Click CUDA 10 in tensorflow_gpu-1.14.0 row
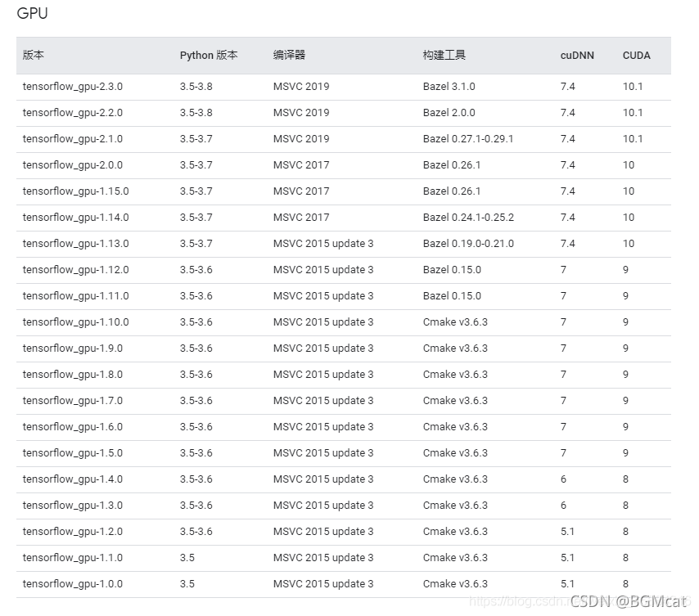 point(629,218)
